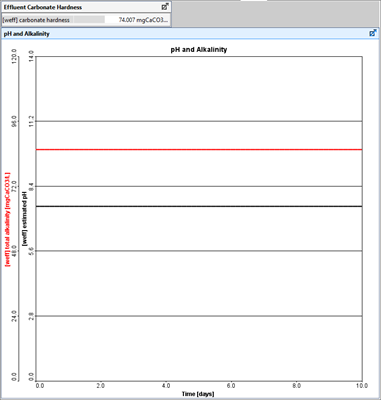Click the 96.0 alkalinity axis tick
The height and width of the screenshot is (400, 381).
pyautogui.click(x=14, y=121)
